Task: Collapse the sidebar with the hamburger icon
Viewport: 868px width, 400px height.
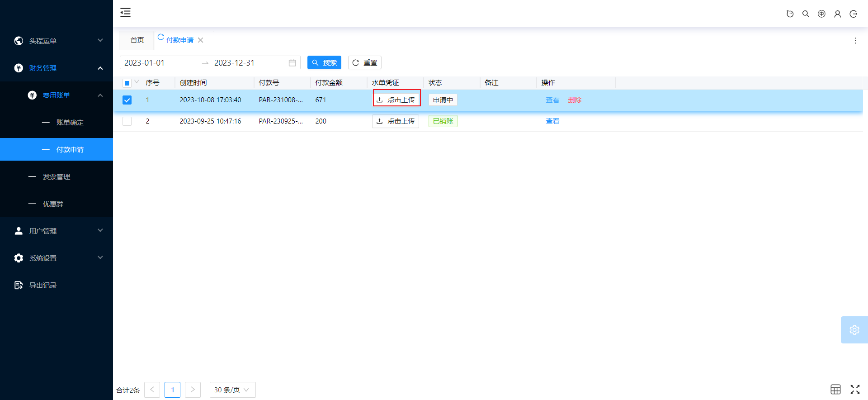Action: 125,13
